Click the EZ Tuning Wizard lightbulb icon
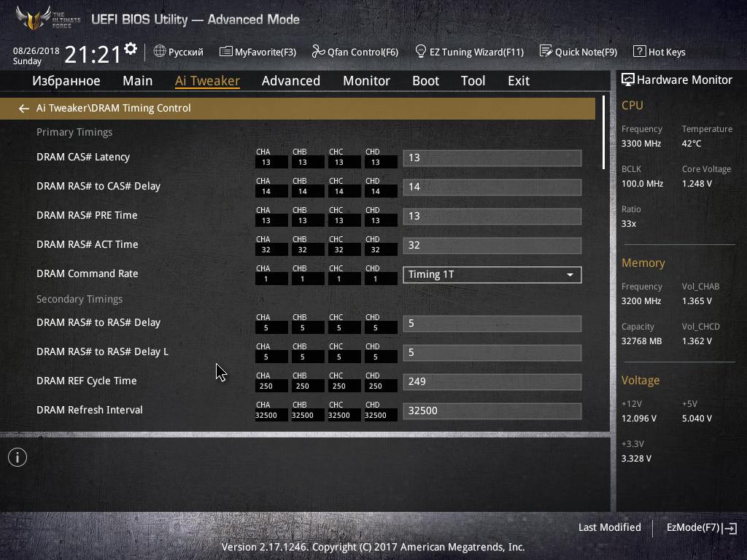Screen dimensions: 747x560 (421, 52)
